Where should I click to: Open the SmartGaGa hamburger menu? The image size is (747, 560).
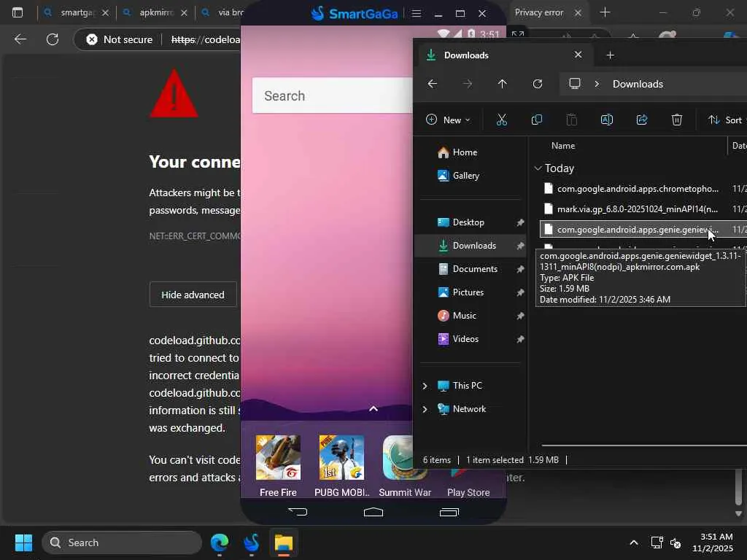pyautogui.click(x=416, y=13)
